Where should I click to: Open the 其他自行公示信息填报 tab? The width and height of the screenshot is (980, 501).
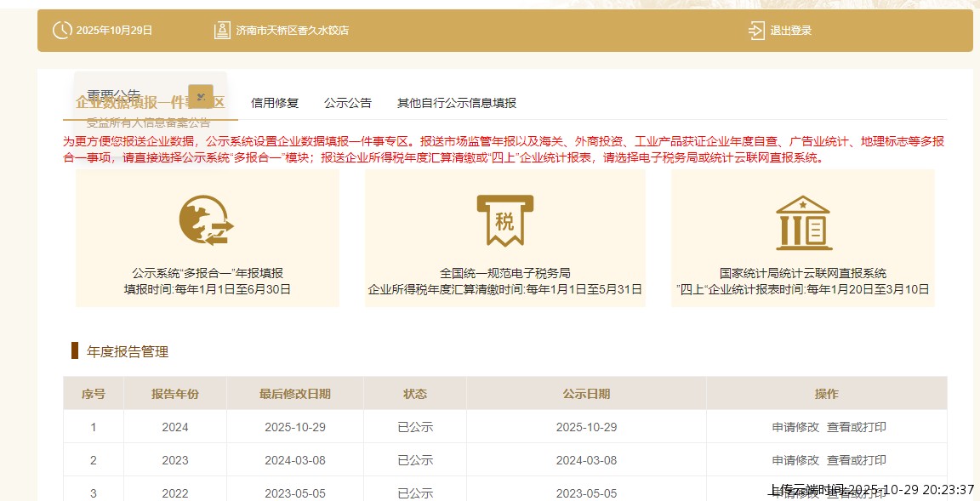(x=458, y=102)
